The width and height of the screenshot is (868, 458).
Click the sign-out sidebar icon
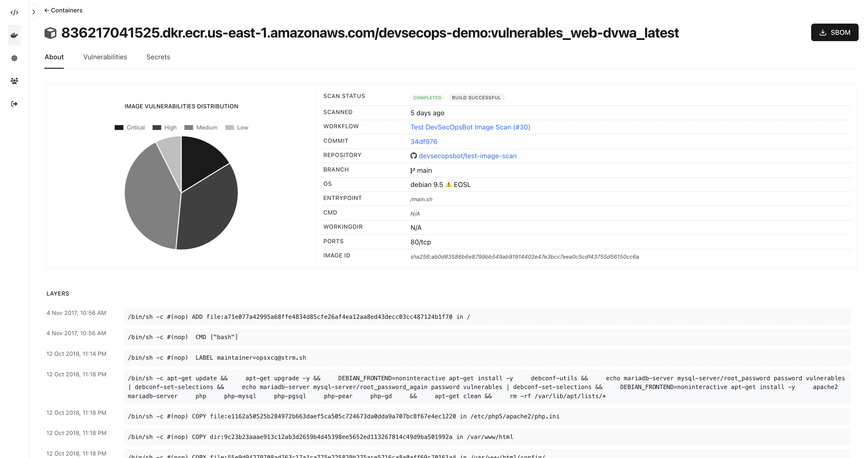click(x=14, y=104)
